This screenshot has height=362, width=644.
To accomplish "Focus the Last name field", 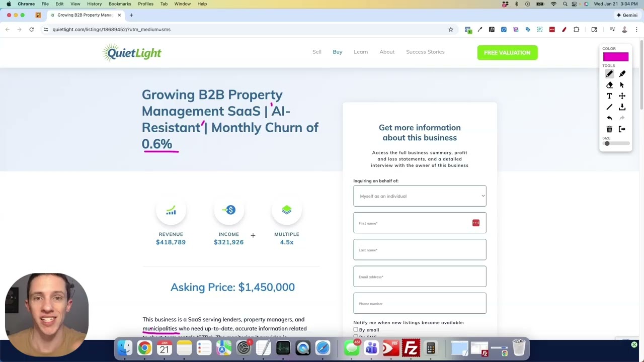I will 420,250.
